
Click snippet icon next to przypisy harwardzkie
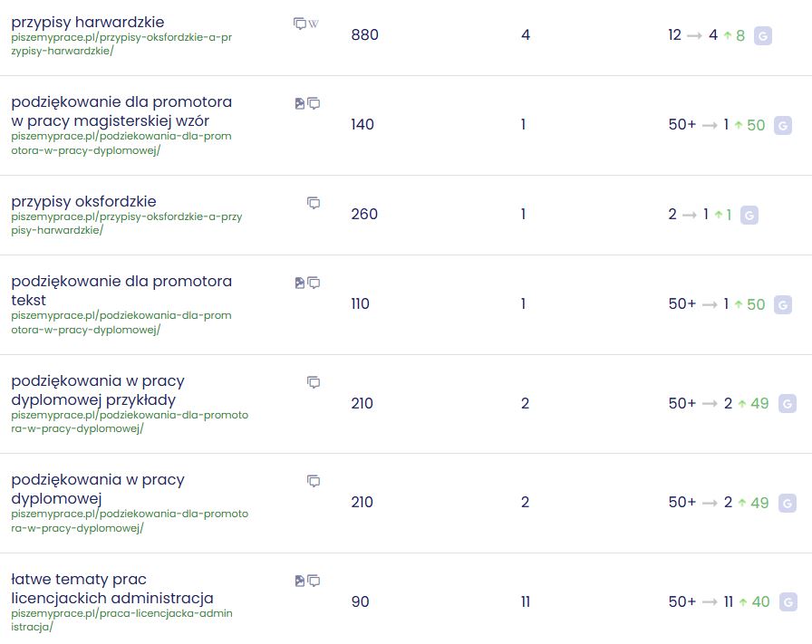click(299, 24)
